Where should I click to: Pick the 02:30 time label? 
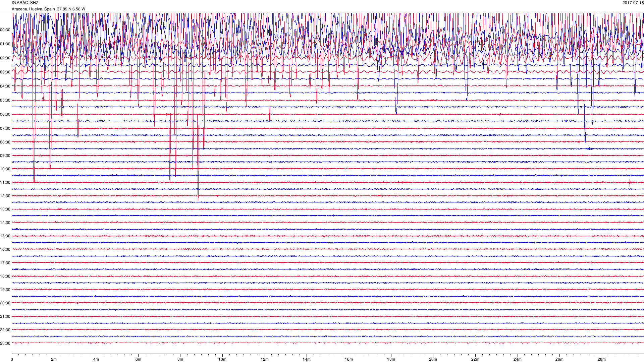coord(5,58)
